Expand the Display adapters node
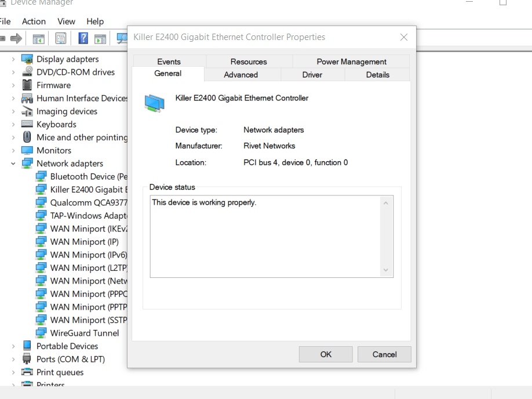 click(x=13, y=59)
